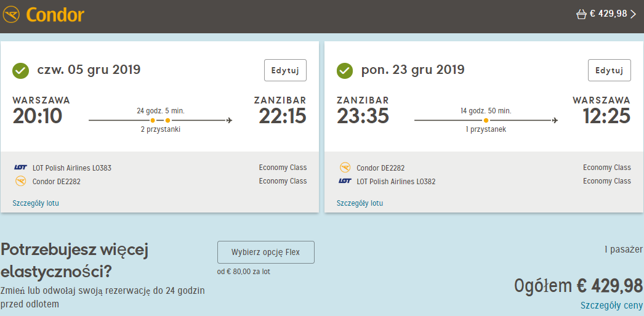Click green checkmark for 23 gru flight

pyautogui.click(x=345, y=71)
